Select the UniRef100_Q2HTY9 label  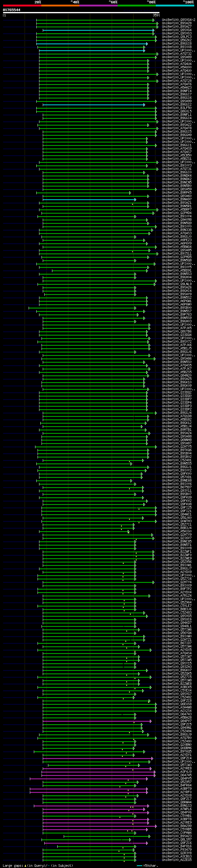(x=177, y=535)
